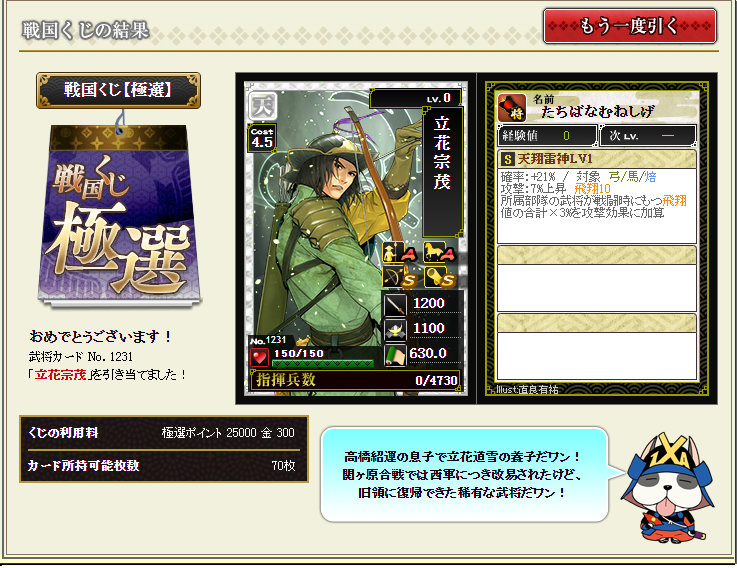The height and width of the screenshot is (568, 737).
Task: Click the dog mascot wearing a samurai helmet
Action: [x=668, y=488]
